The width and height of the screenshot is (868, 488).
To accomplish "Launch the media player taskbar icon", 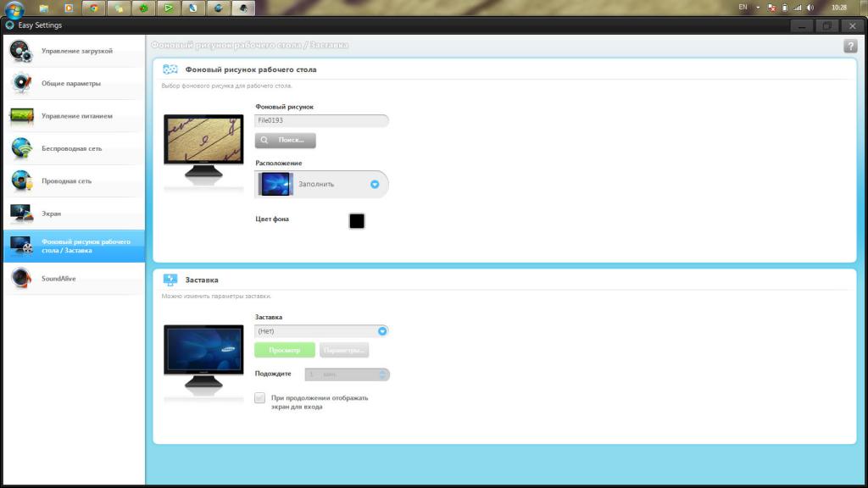I will (69, 8).
